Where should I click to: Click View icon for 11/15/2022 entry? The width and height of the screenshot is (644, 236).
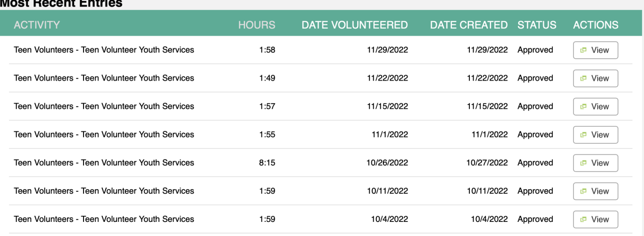(x=584, y=107)
